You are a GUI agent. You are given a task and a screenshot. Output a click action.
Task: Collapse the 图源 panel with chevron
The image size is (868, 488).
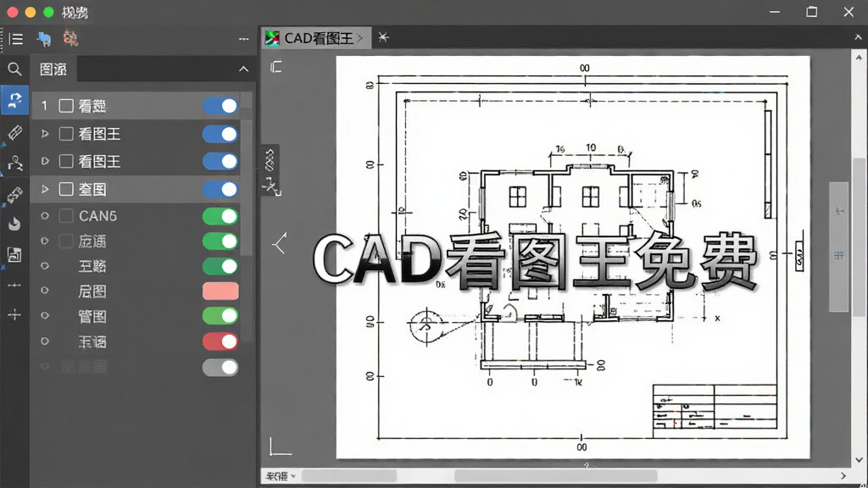(x=243, y=69)
